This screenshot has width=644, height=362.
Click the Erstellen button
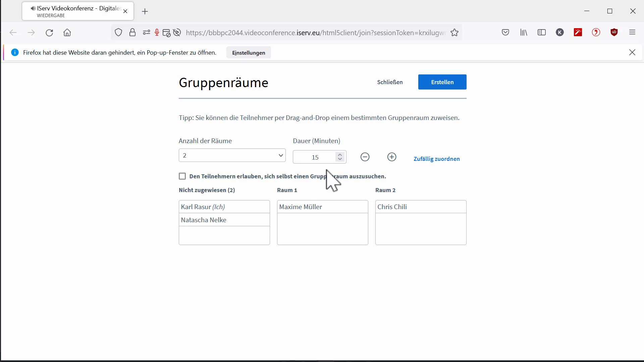(442, 82)
